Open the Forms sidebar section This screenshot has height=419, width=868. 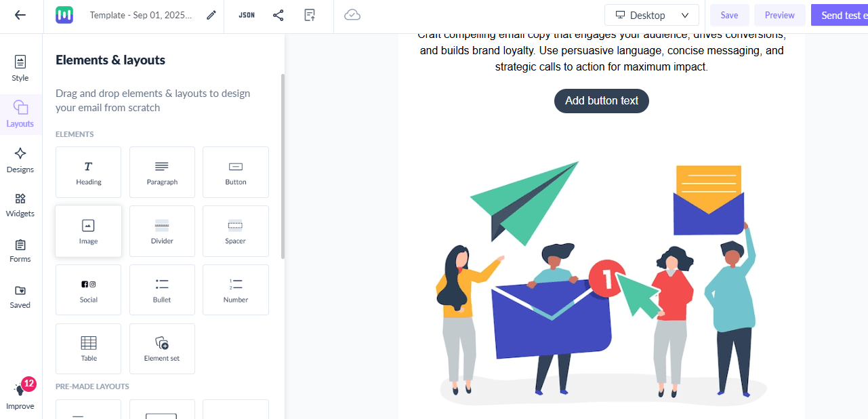(x=20, y=251)
